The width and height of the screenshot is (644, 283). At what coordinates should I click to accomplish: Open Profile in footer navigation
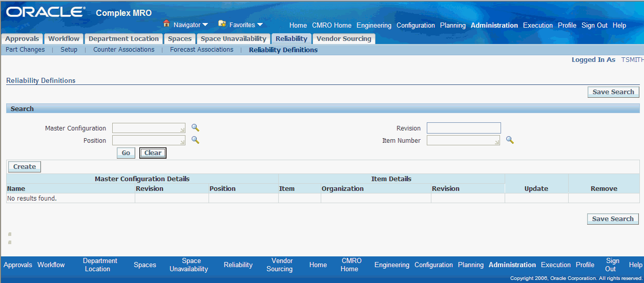point(585,265)
